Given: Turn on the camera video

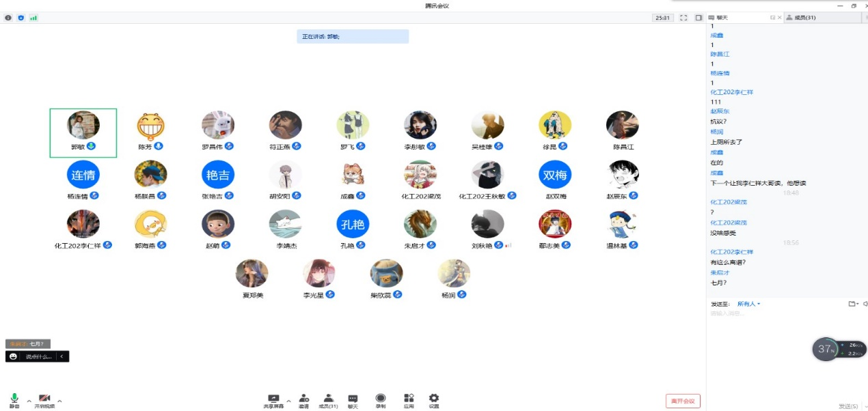Looking at the screenshot, I should point(44,399).
